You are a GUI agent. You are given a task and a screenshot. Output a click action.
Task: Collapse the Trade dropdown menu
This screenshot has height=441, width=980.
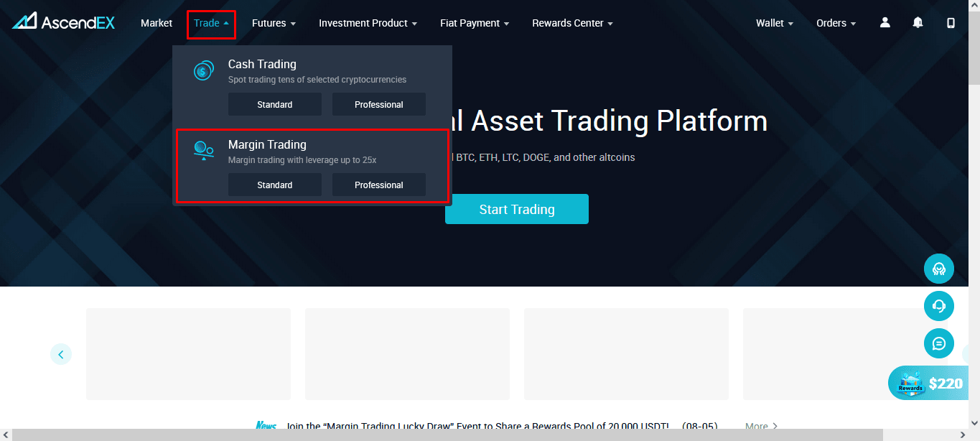[x=211, y=23]
